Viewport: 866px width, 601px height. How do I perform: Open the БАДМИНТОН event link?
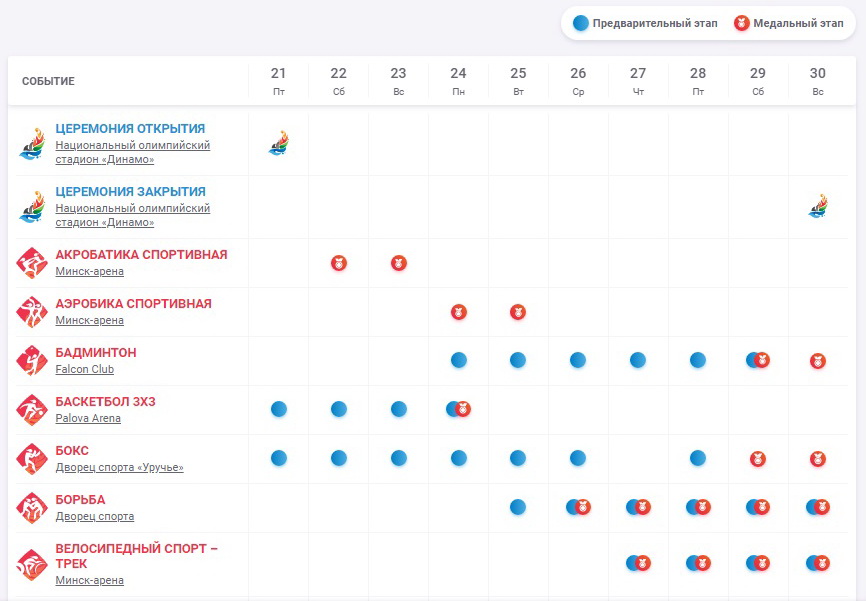(x=96, y=352)
